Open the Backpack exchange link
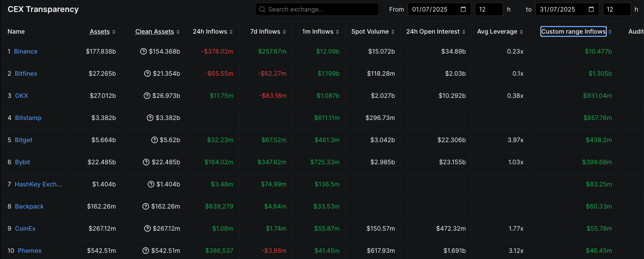Image resolution: width=644 pixels, height=259 pixels. pyautogui.click(x=29, y=206)
